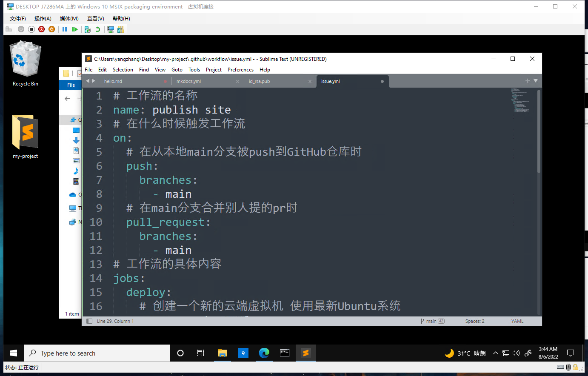Click the enhanced session monitor icon
Screen dimensions: 588x376
(x=111, y=29)
